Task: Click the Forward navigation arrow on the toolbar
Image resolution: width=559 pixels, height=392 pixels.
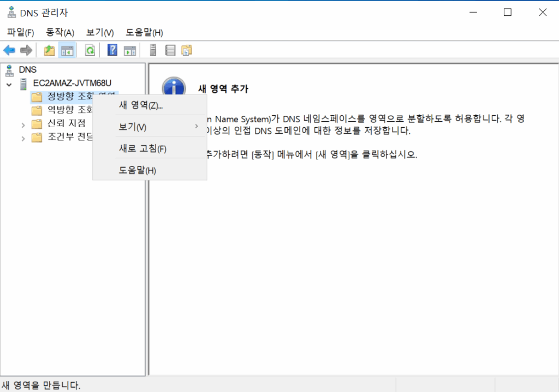Action: 25,50
